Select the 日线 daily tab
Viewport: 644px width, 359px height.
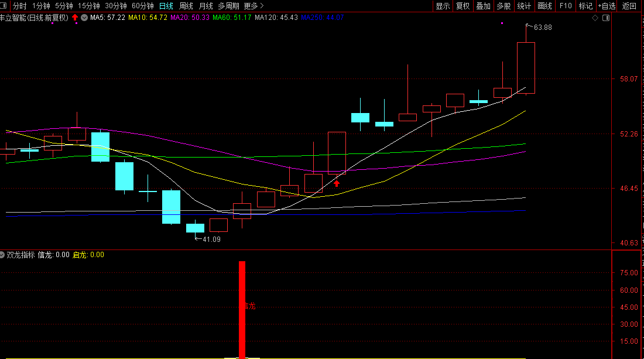(x=166, y=6)
